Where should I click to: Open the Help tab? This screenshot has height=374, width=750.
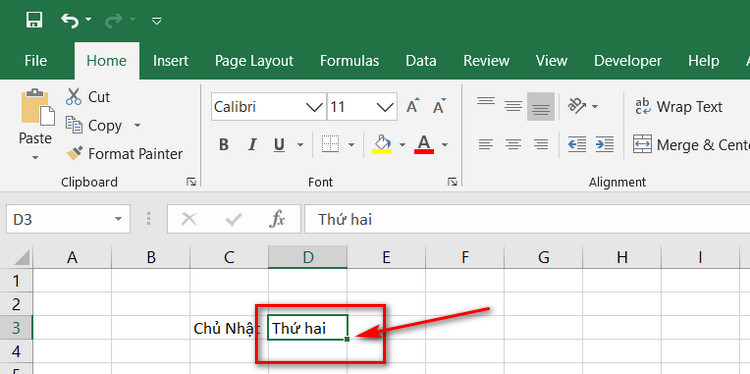(x=704, y=61)
